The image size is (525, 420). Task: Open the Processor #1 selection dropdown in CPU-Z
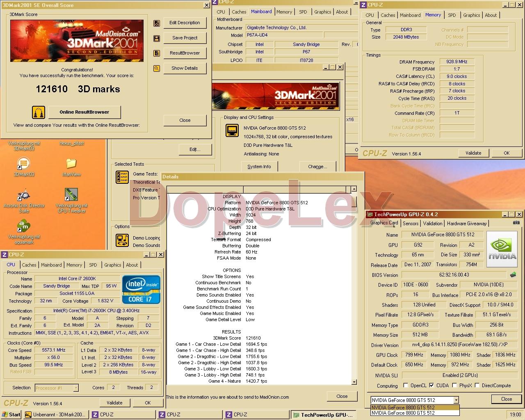(76, 388)
